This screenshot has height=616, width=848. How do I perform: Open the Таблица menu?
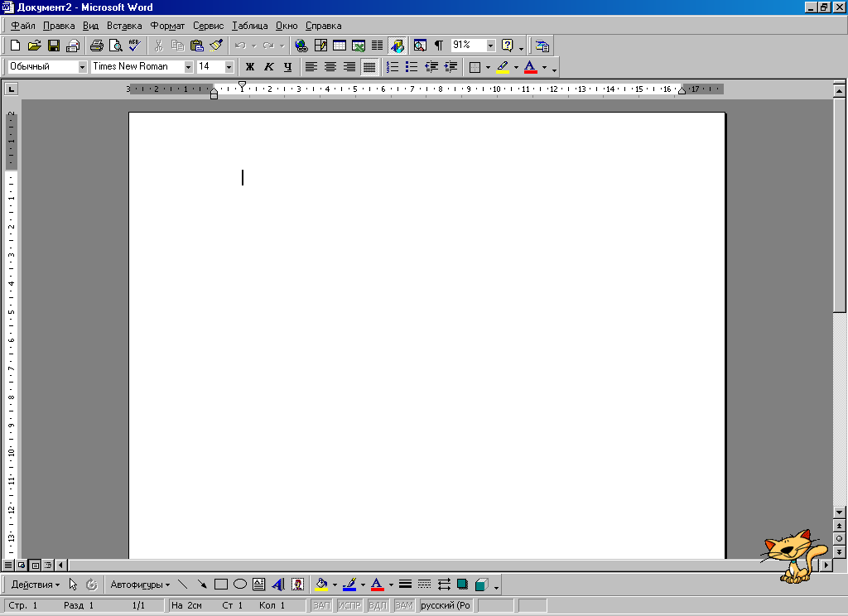point(250,26)
